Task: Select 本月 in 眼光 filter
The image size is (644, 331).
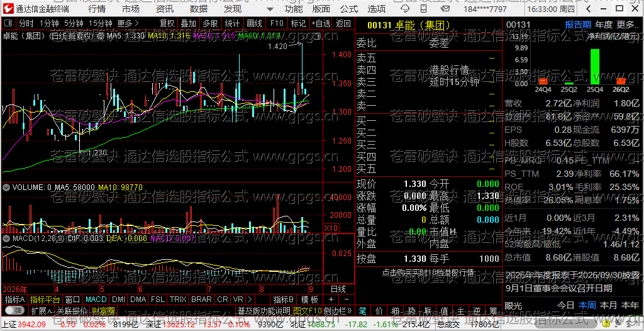Action: pyautogui.click(x=608, y=305)
